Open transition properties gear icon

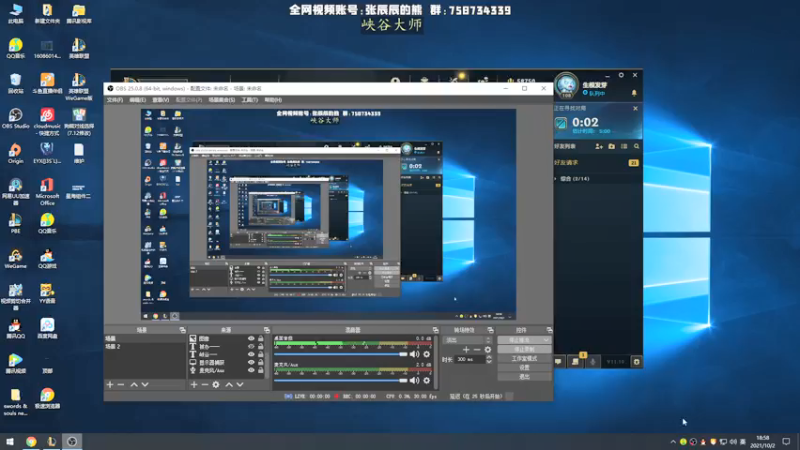pyautogui.click(x=488, y=349)
